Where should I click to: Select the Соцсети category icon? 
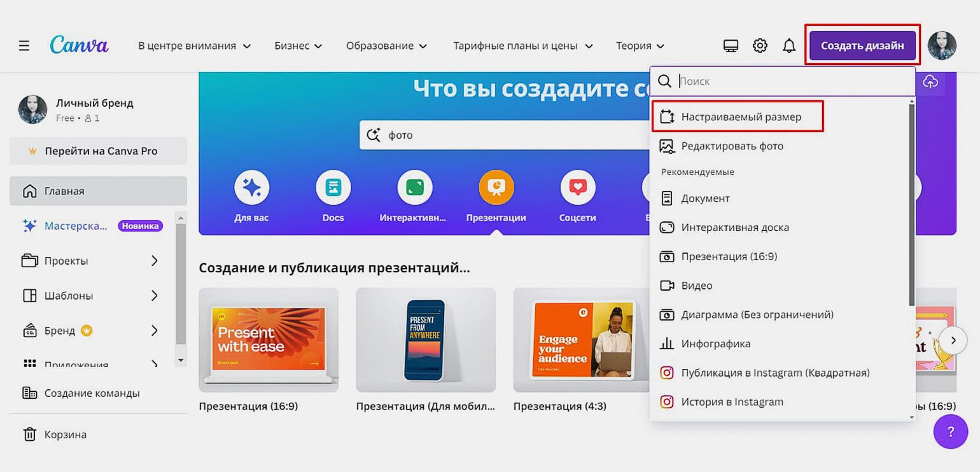[578, 188]
